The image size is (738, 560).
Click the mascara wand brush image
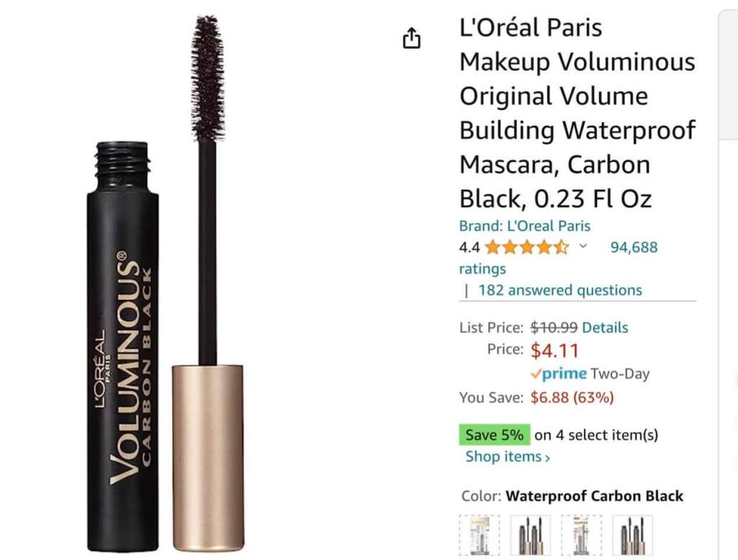[x=208, y=80]
